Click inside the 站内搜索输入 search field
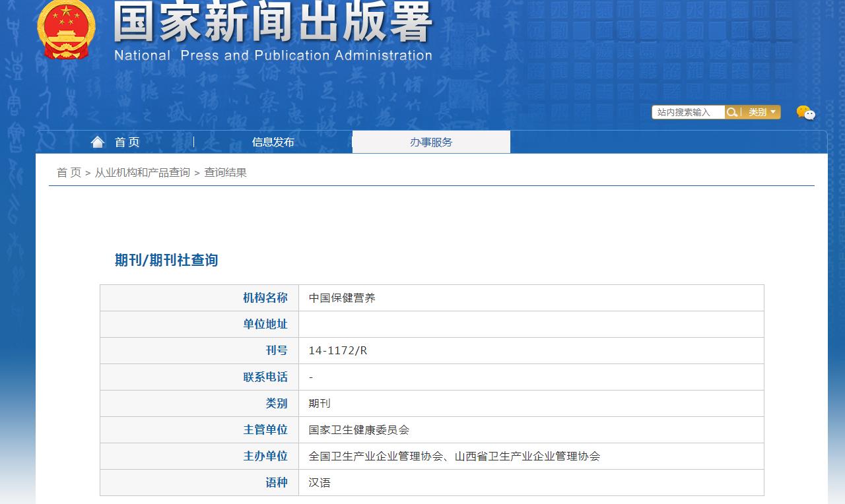The image size is (845, 504). [x=687, y=111]
